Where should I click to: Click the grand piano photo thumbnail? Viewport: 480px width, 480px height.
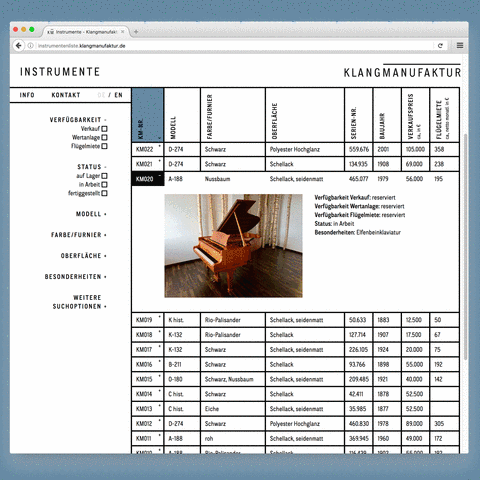233,246
